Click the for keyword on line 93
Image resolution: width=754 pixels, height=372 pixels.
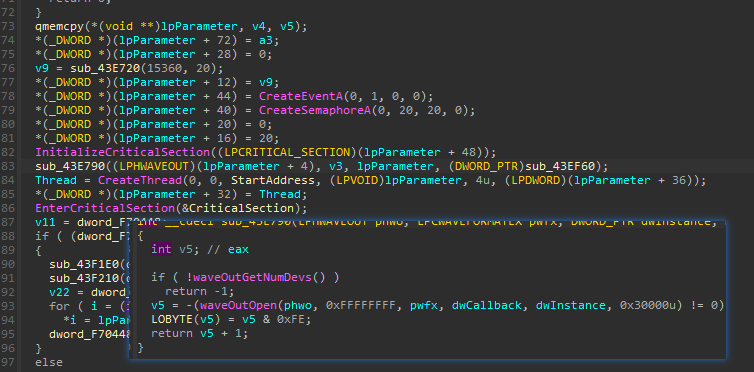tap(60, 306)
